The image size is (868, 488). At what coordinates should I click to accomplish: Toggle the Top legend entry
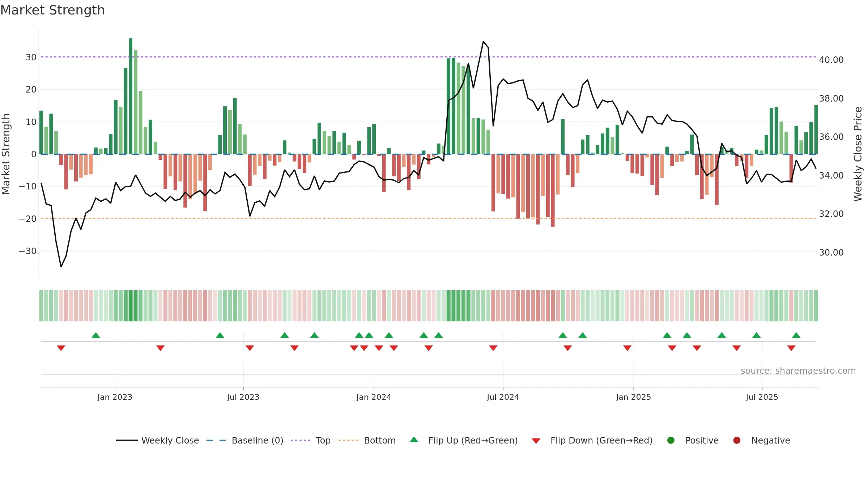click(x=311, y=440)
